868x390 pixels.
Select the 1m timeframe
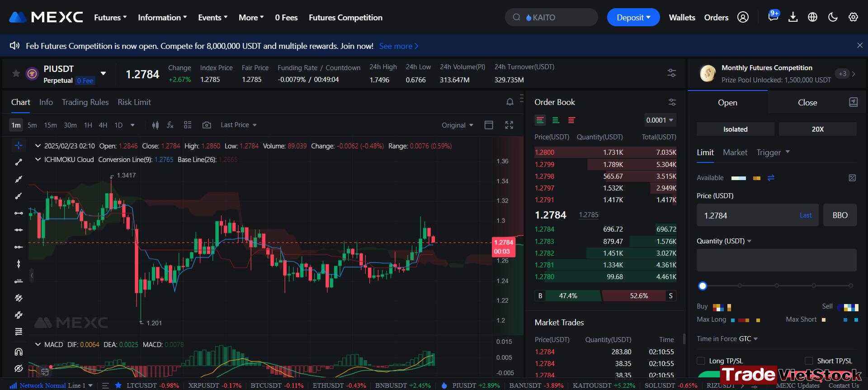(x=16, y=125)
